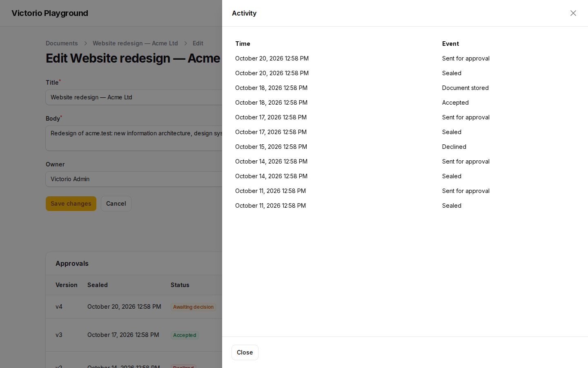Click October 15, 2026 12:58 PM timestamp
Viewport: 588px width, 368px height.
[x=271, y=147]
